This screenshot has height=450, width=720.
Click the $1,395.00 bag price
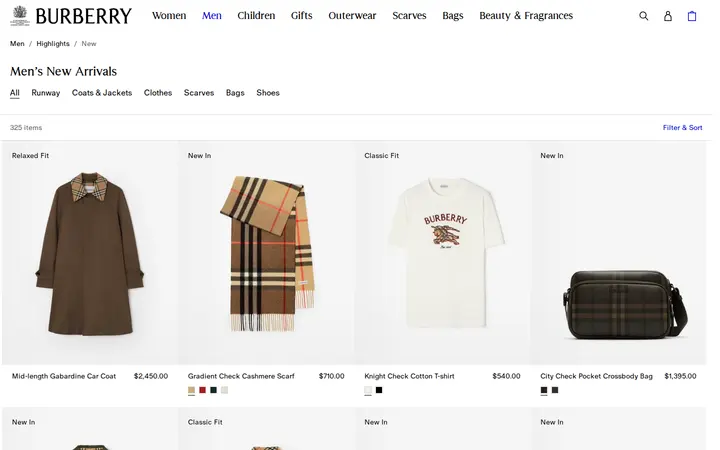pyautogui.click(x=681, y=376)
